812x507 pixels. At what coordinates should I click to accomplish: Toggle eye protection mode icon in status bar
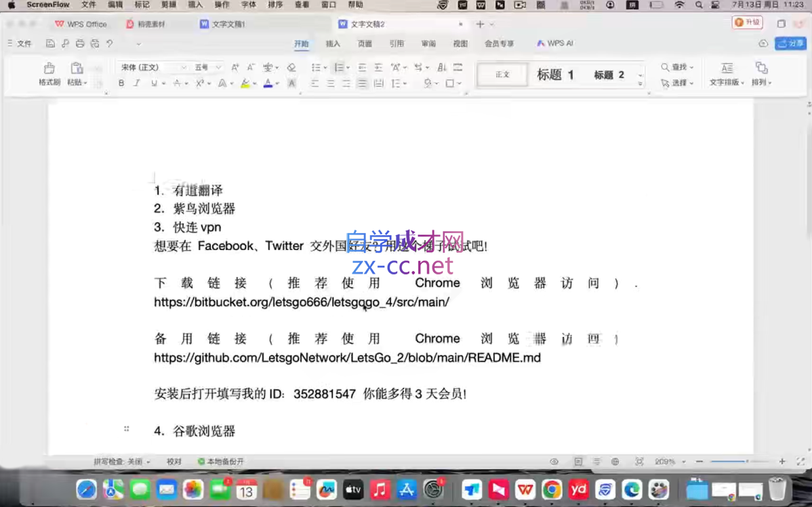pyautogui.click(x=554, y=462)
